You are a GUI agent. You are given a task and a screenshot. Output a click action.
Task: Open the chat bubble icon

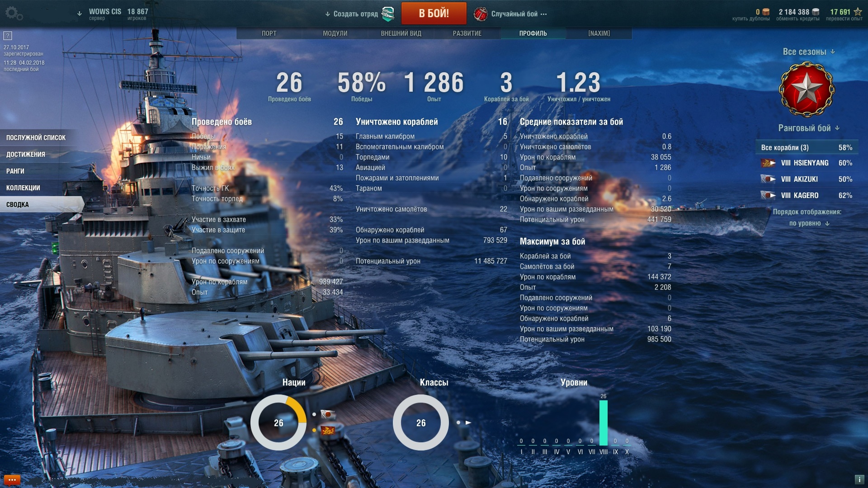pos(12,480)
